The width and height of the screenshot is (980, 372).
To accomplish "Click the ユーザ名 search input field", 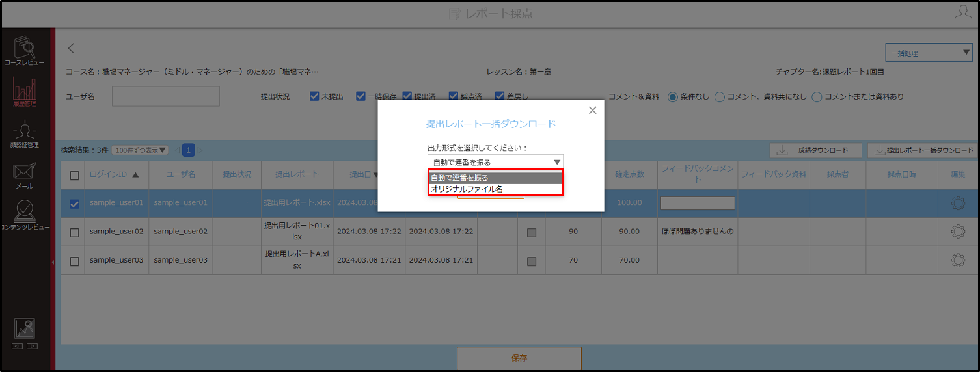I will point(166,96).
